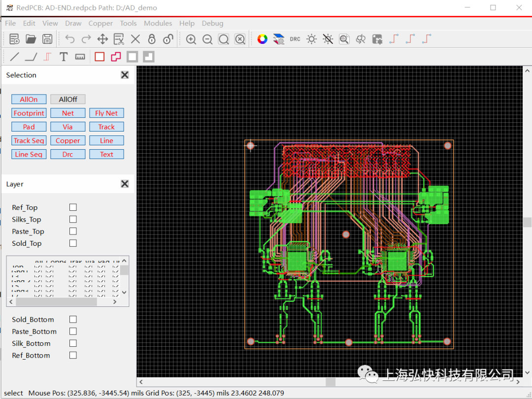Click the cut document icon

click(119, 39)
